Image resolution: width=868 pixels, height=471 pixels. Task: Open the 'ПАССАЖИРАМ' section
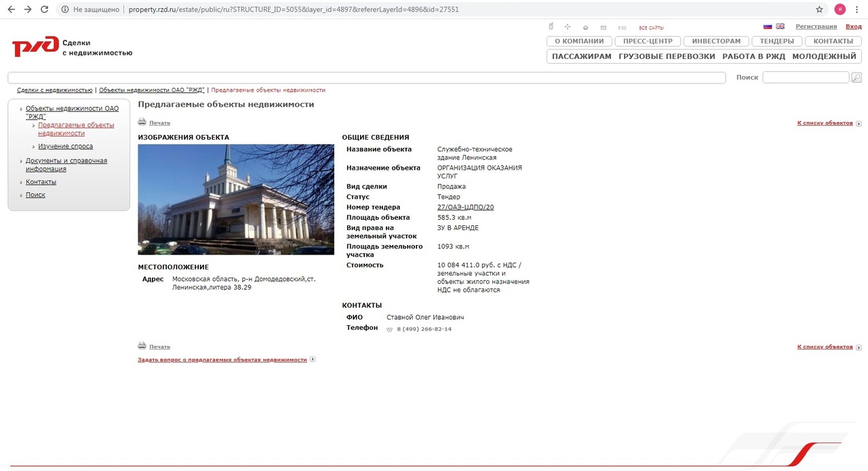[x=581, y=56]
